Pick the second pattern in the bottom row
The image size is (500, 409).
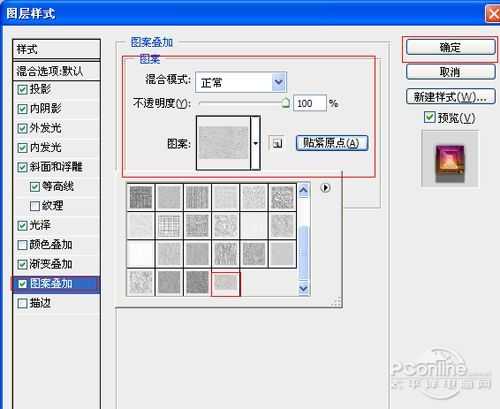click(x=169, y=283)
